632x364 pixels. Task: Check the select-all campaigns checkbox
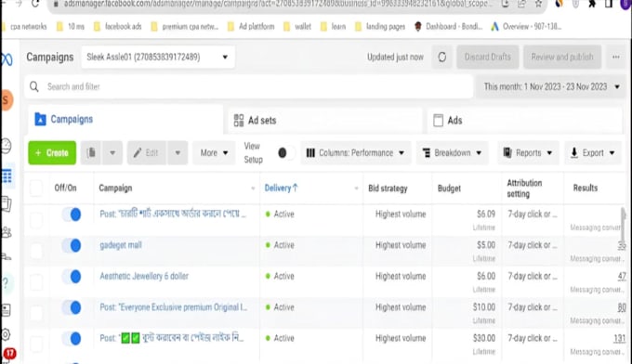pyautogui.click(x=36, y=188)
